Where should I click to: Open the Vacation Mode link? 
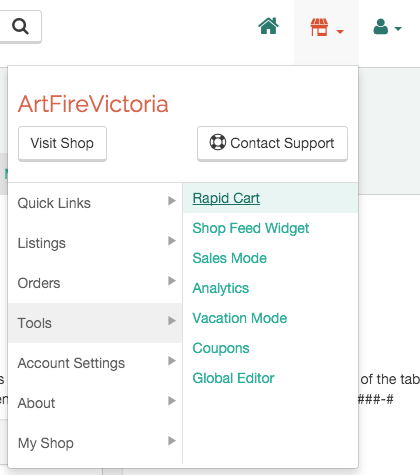click(240, 318)
